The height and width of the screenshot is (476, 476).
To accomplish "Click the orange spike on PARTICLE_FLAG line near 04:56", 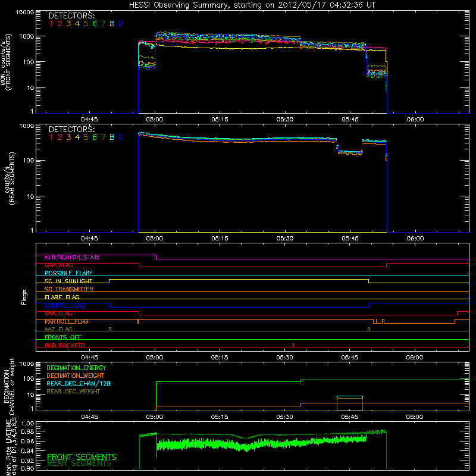I will click(138, 321).
